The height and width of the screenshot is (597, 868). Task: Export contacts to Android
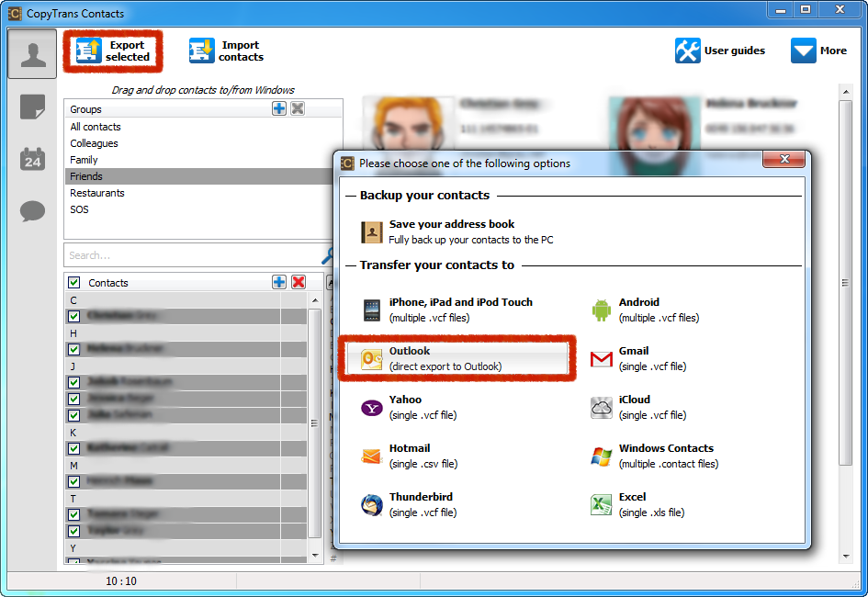pyautogui.click(x=646, y=310)
